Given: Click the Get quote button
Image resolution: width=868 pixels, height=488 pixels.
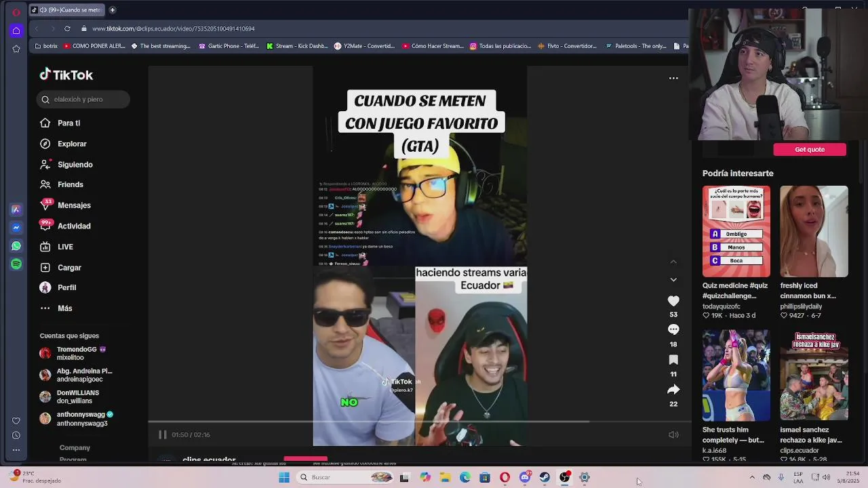Looking at the screenshot, I should [810, 149].
